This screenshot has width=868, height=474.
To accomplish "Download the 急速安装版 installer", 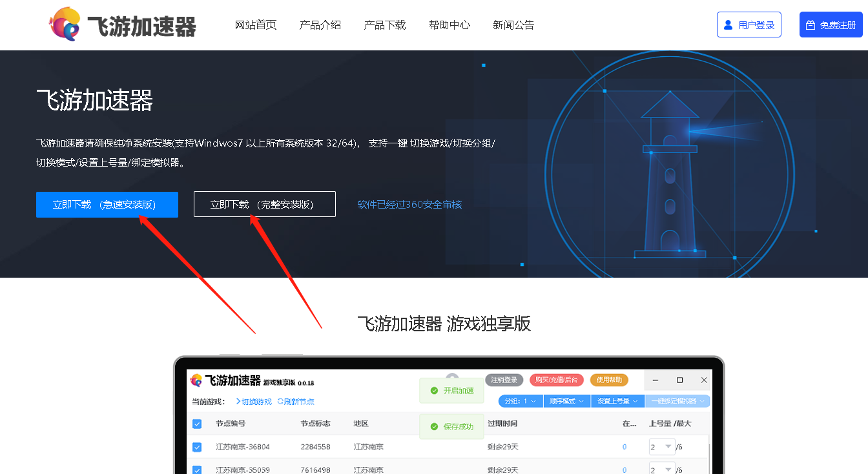I will (107, 205).
